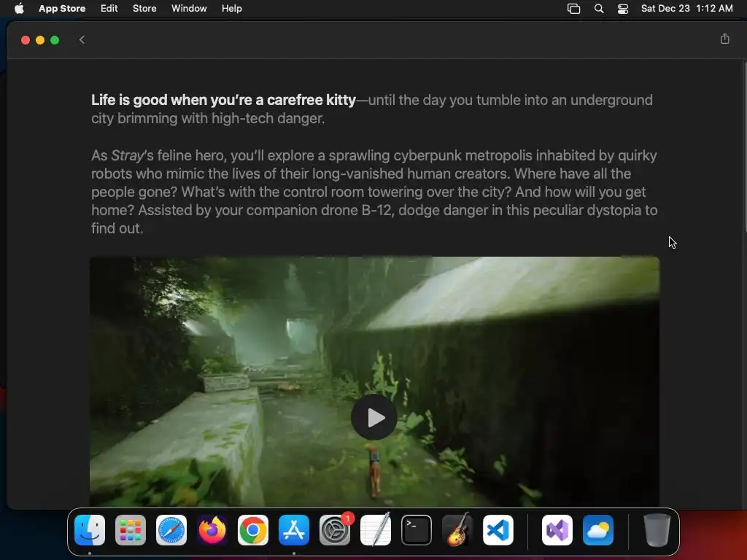Open Visual Studio Code from the Dock

click(x=498, y=530)
